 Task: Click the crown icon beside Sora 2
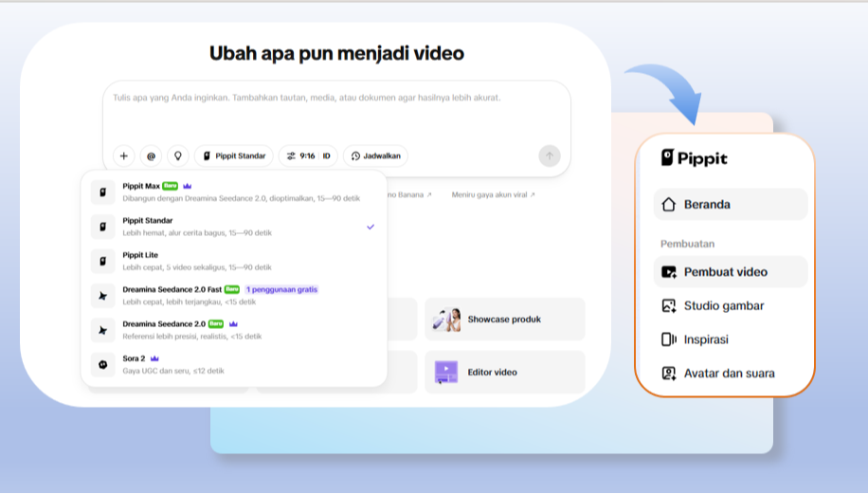tap(154, 358)
